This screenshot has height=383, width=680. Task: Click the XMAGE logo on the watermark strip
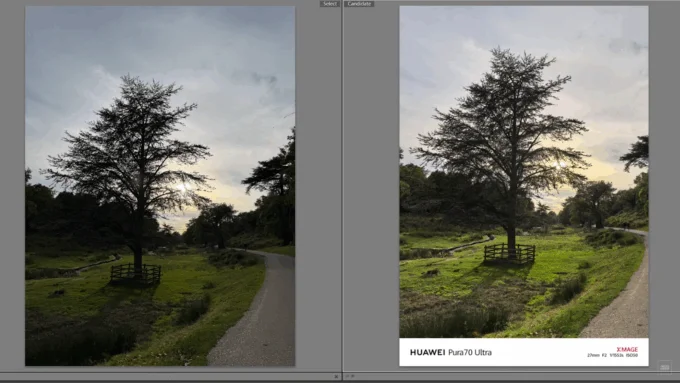pos(627,349)
